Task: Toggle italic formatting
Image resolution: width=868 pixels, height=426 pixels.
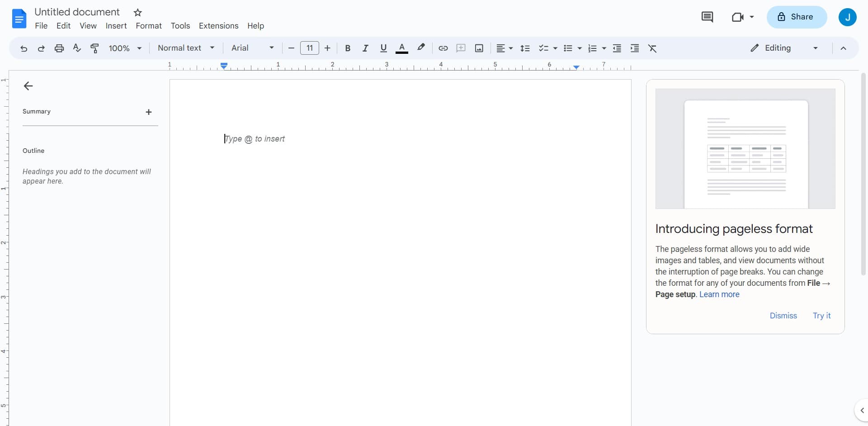Action: (365, 48)
